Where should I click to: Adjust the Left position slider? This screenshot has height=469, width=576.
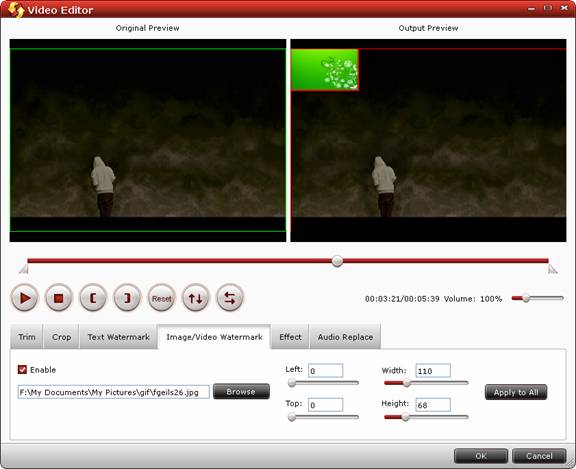click(323, 383)
